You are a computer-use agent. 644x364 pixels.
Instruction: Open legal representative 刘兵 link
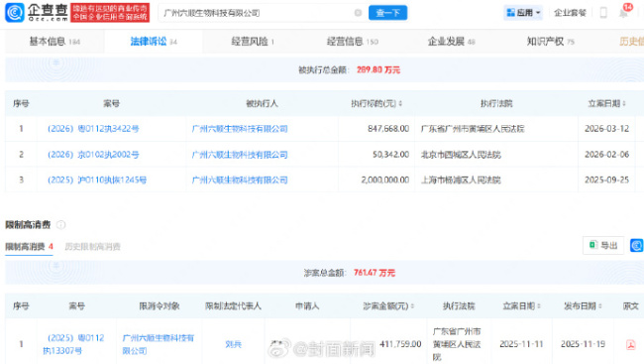coord(233,344)
